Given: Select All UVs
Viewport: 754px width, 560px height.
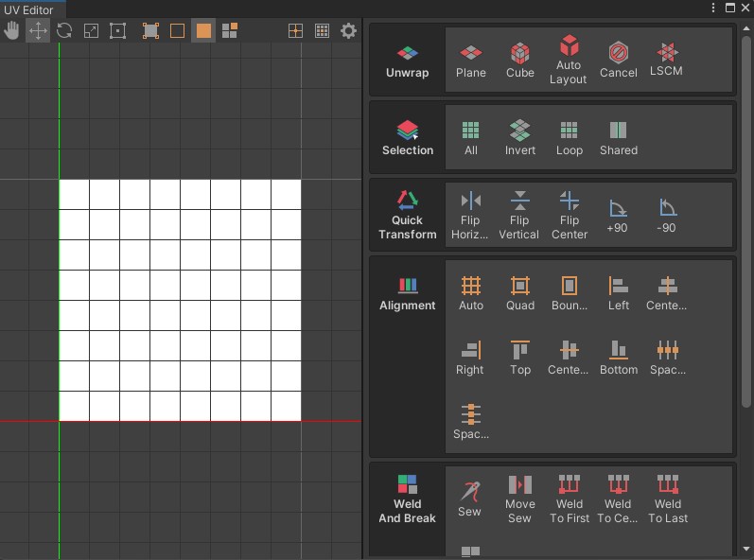Looking at the screenshot, I should 471,138.
